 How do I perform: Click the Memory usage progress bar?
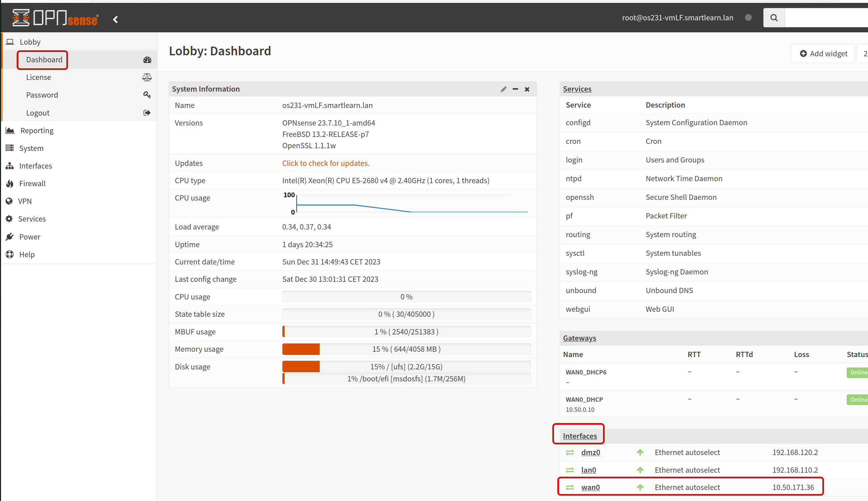406,349
